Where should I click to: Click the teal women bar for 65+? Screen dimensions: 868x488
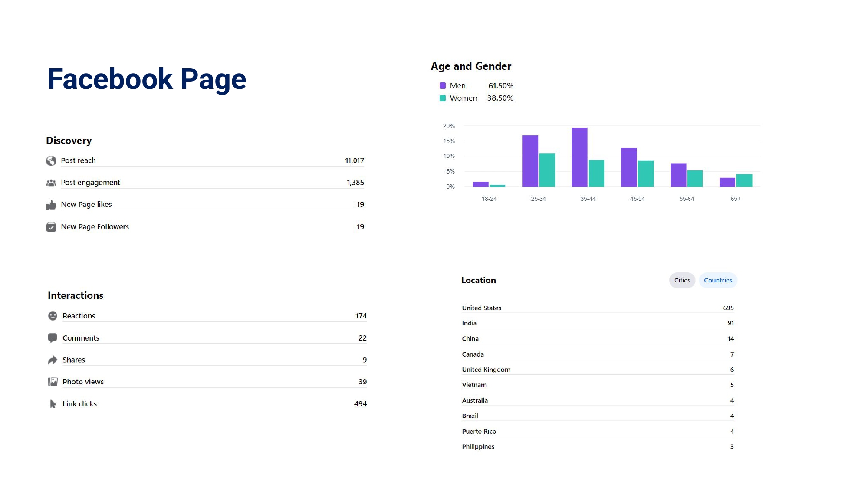[744, 180]
